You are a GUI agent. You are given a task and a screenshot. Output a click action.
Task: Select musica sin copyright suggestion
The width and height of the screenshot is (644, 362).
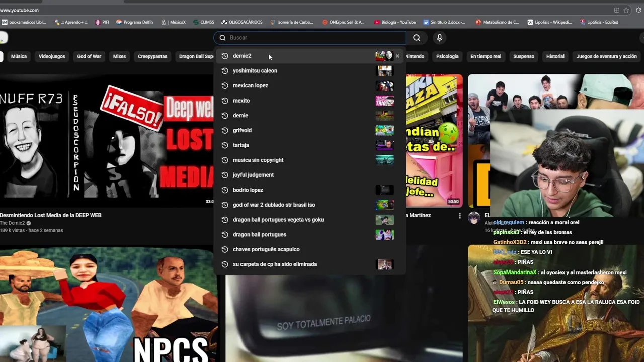tap(309, 160)
